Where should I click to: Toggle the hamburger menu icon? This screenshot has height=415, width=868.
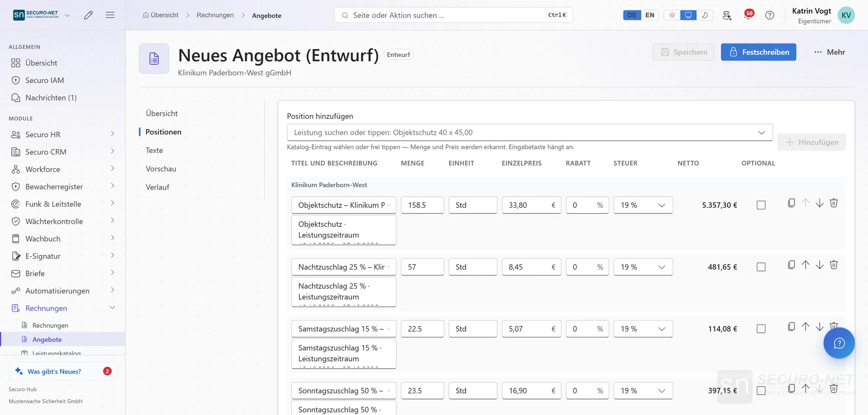coord(110,15)
